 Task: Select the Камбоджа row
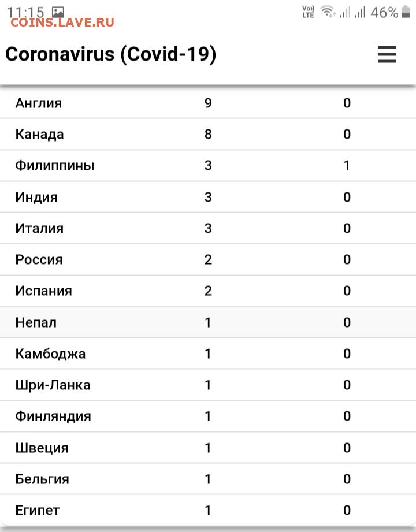(208, 354)
